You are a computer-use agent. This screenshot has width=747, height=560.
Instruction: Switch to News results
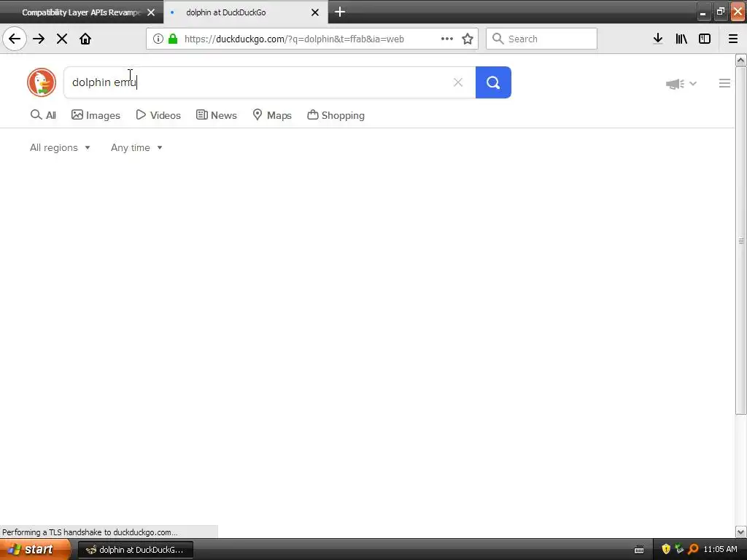216,115
